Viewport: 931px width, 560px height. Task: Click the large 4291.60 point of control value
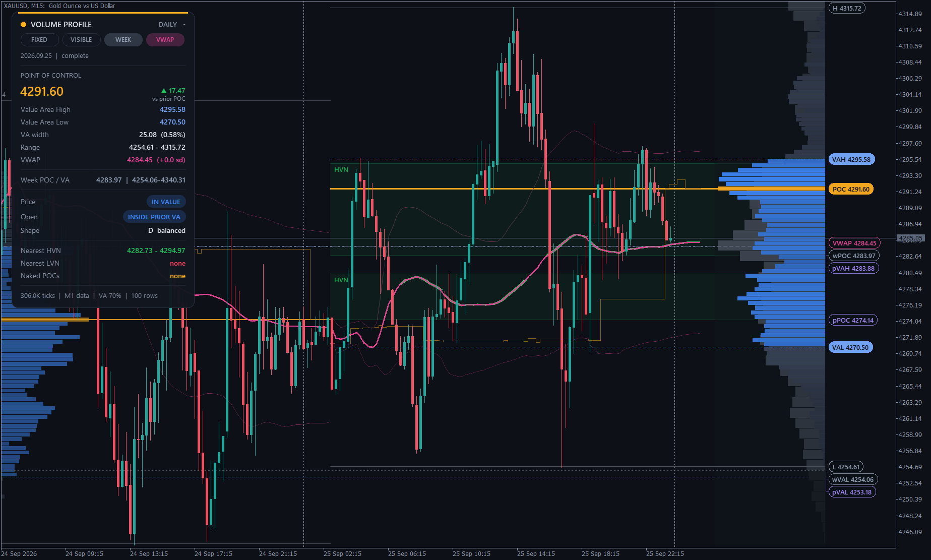pos(42,91)
